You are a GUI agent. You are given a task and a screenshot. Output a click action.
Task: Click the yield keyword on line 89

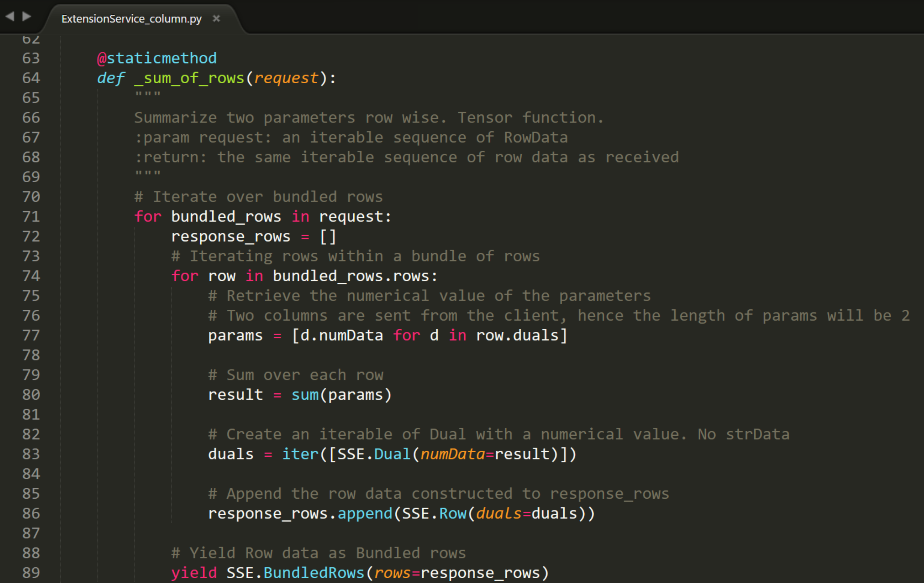point(194,573)
